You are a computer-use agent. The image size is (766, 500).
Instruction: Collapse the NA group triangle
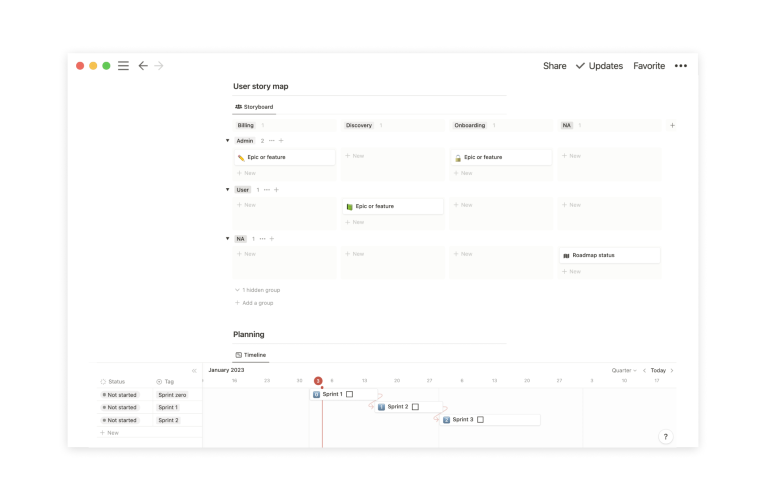227,239
